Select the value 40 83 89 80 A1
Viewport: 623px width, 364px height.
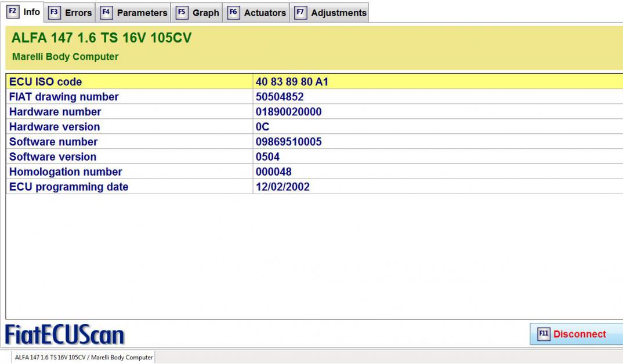click(292, 82)
